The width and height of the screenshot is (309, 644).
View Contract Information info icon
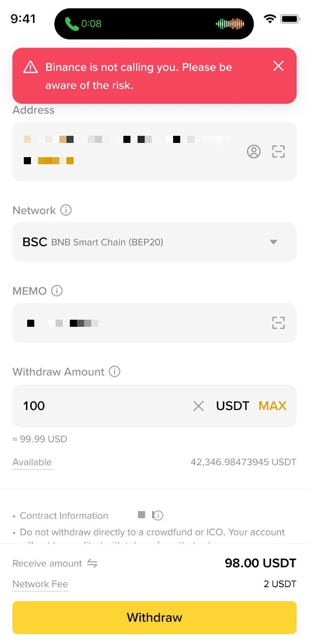point(158,515)
